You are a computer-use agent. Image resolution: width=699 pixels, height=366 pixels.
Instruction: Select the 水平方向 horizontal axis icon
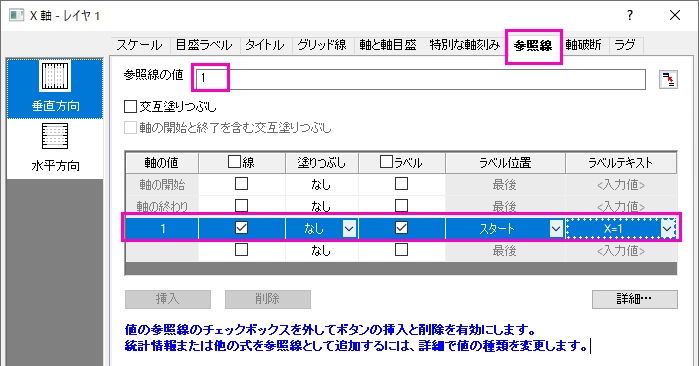point(55,148)
